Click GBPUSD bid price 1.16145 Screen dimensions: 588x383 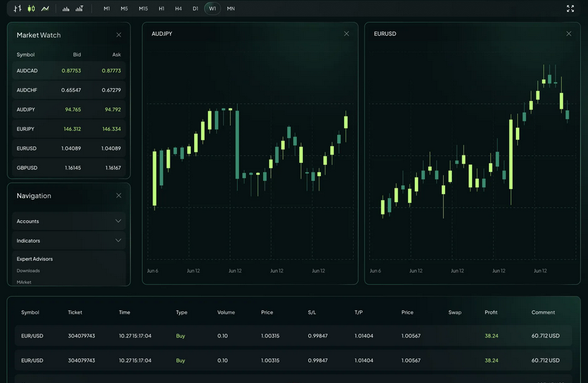(73, 168)
